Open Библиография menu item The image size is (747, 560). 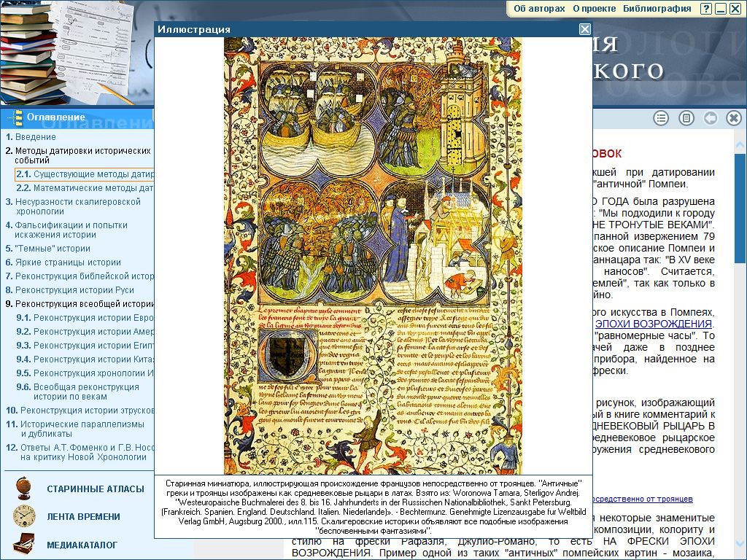pos(657,9)
